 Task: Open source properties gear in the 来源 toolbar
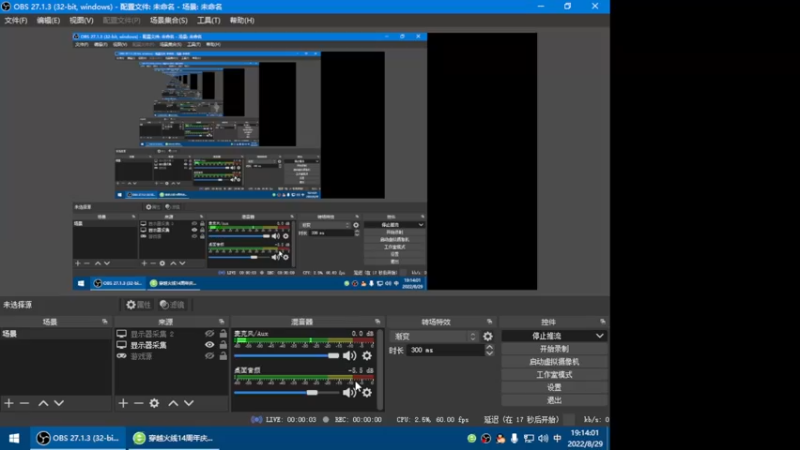coord(154,403)
